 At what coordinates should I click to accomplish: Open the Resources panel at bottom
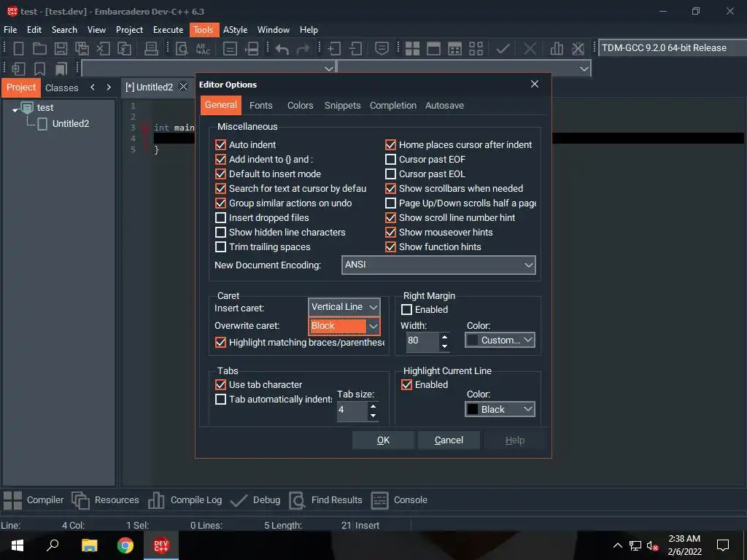(105, 500)
